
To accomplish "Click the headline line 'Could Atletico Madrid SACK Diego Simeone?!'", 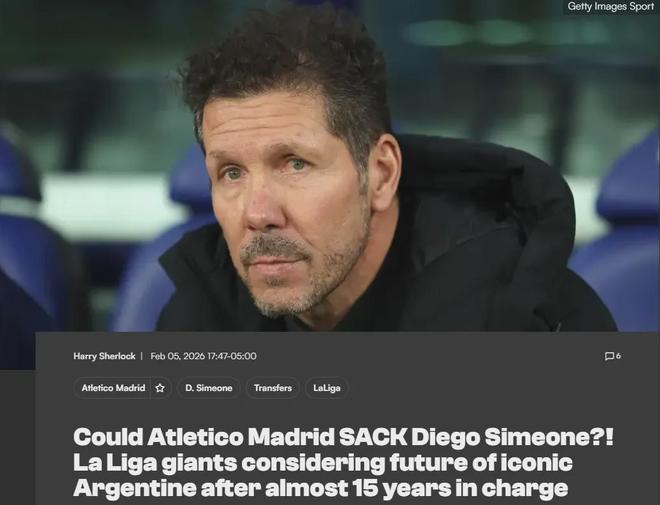I will tap(343, 438).
